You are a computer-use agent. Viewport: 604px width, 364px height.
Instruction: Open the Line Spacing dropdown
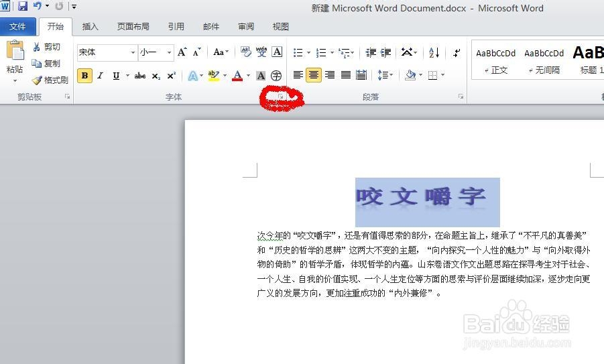[384, 74]
